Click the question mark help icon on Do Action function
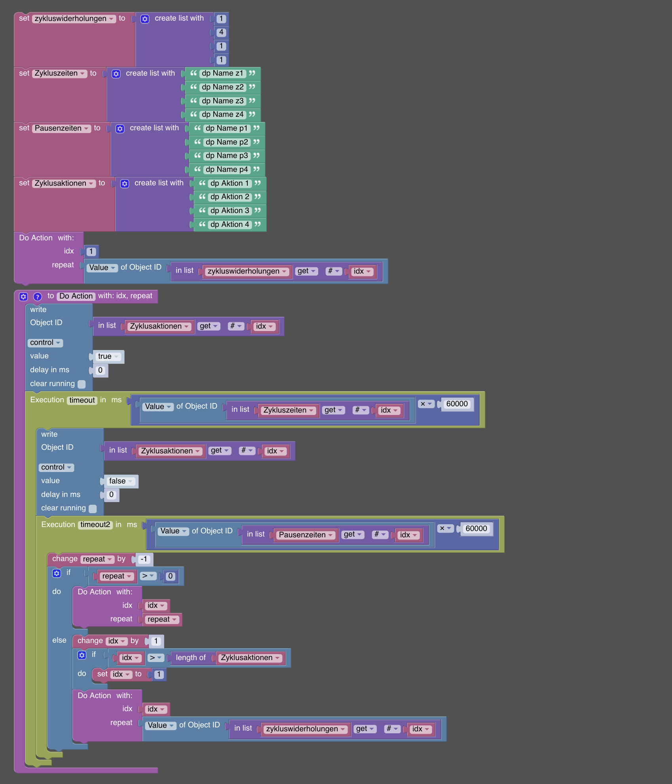The height and width of the screenshot is (784, 672). tap(38, 296)
